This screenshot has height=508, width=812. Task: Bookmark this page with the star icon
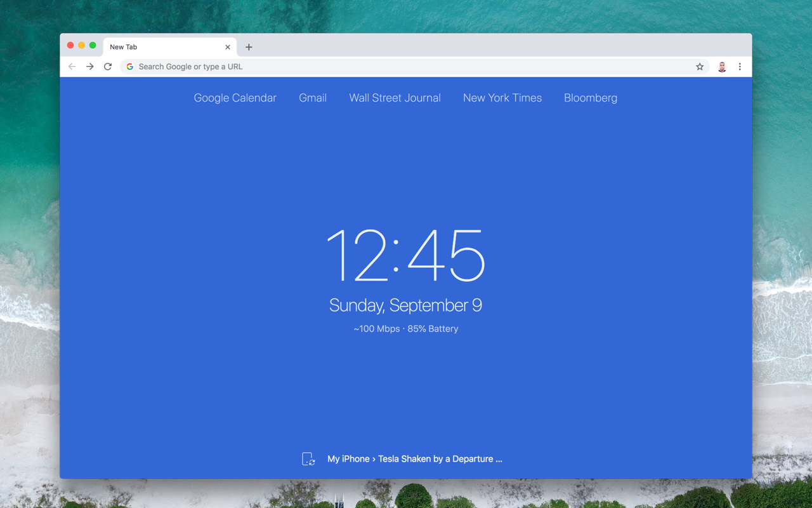tap(700, 67)
